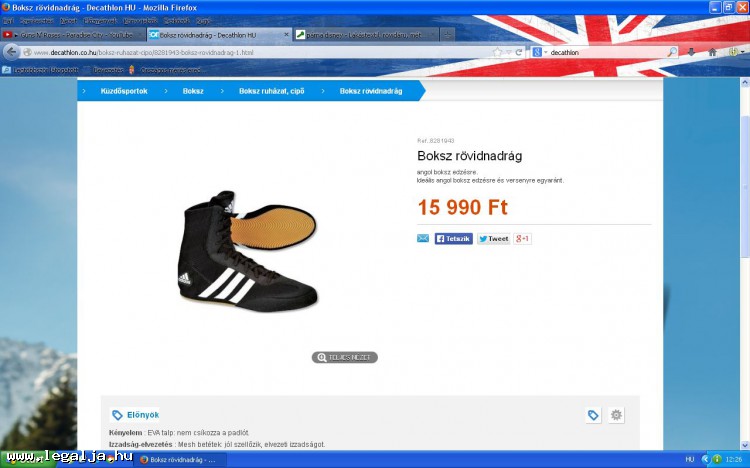Open a new tab with plus button

(447, 35)
